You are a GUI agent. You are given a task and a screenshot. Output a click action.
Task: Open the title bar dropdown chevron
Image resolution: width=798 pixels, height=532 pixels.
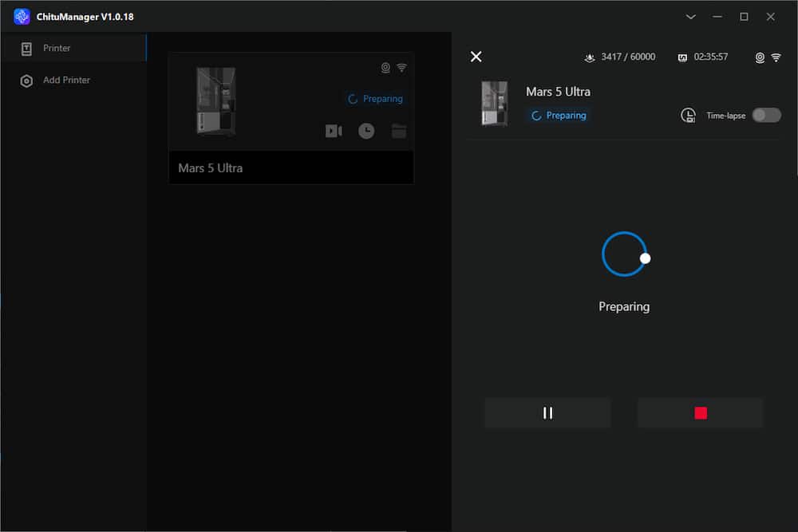coord(690,17)
